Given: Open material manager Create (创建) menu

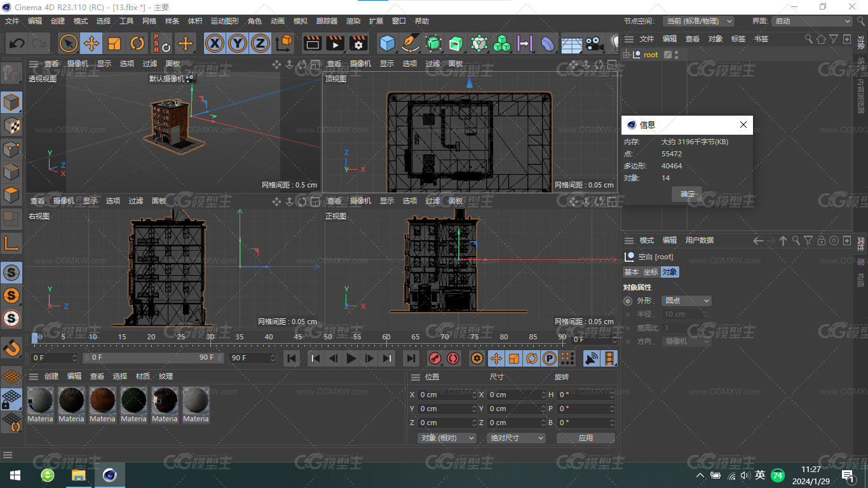Looking at the screenshot, I should 51,376.
